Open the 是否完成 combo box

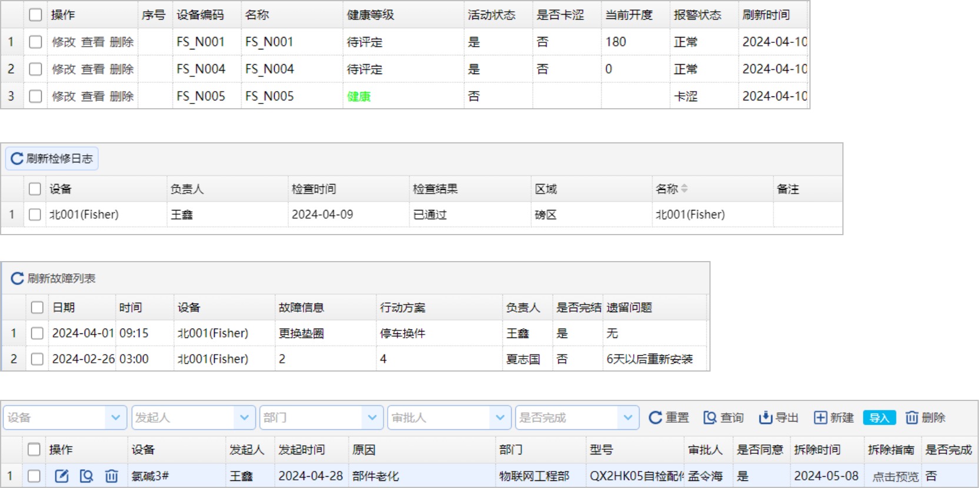628,418
